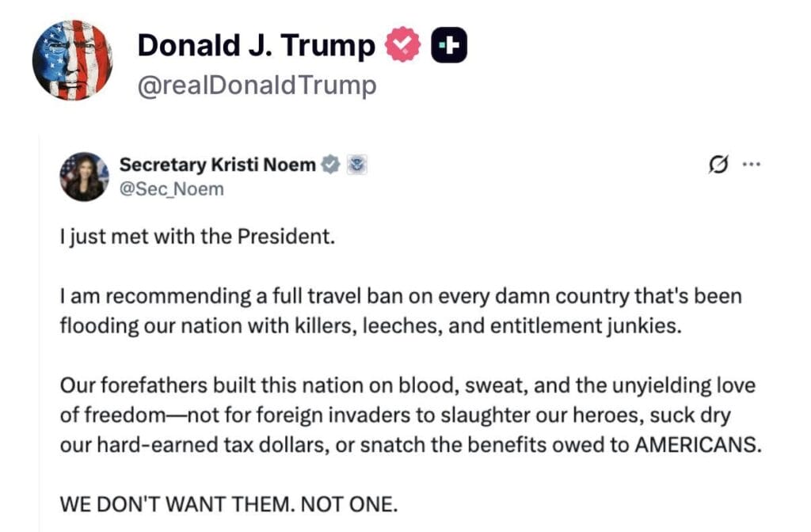This screenshot has width=811, height=532.
Task: Click the "WE DON'T WANT THEM. NOT ONE." line
Action: tap(229, 503)
